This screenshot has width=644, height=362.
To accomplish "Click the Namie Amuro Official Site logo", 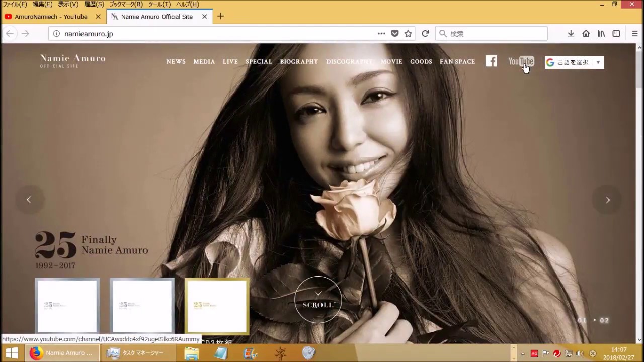I will [73, 61].
